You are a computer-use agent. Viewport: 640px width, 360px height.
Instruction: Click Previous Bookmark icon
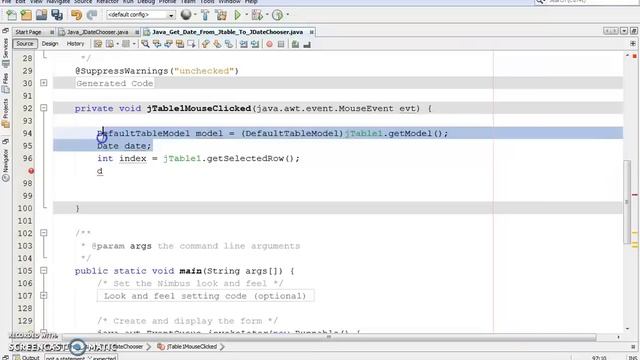[x=206, y=44]
